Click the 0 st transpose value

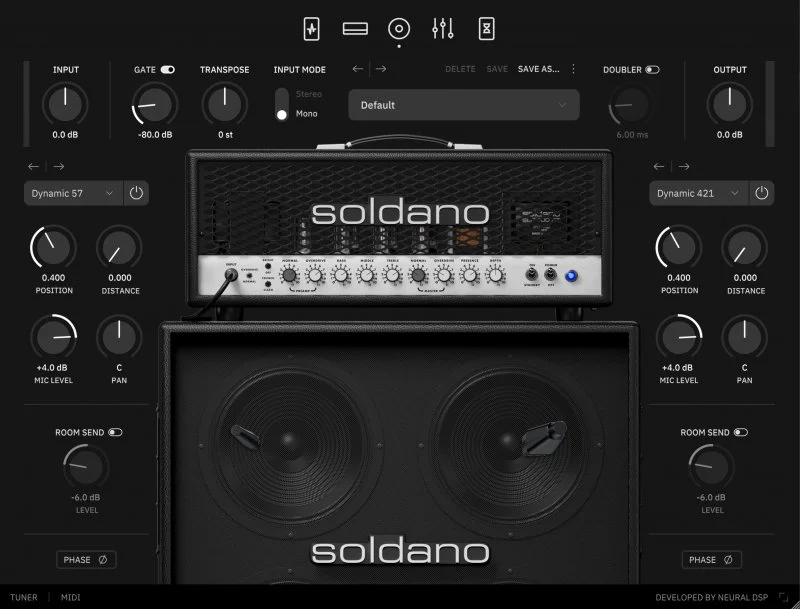click(x=225, y=135)
